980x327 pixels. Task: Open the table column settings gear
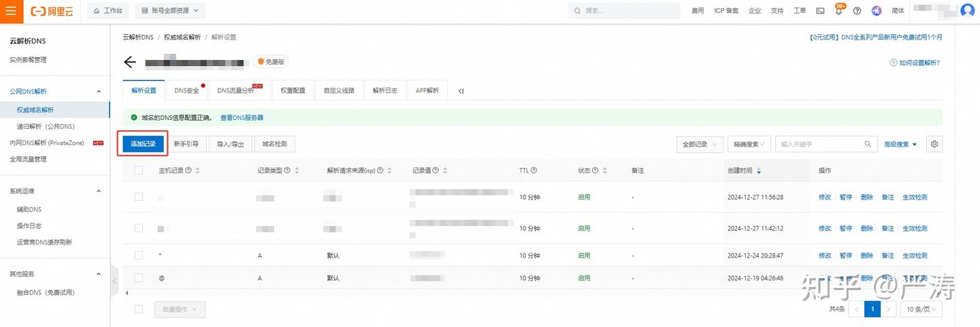pyautogui.click(x=934, y=144)
